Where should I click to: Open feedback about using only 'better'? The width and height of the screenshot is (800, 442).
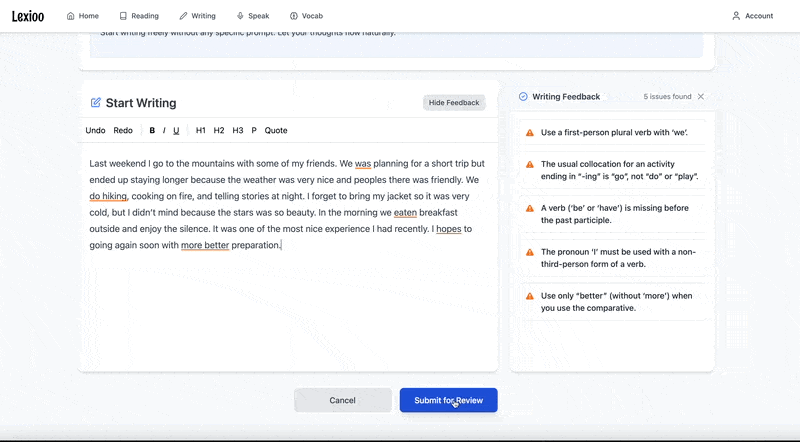pyautogui.click(x=613, y=302)
